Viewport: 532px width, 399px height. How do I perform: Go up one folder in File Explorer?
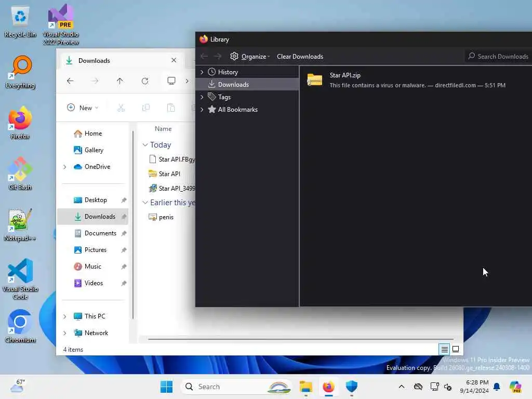click(120, 81)
